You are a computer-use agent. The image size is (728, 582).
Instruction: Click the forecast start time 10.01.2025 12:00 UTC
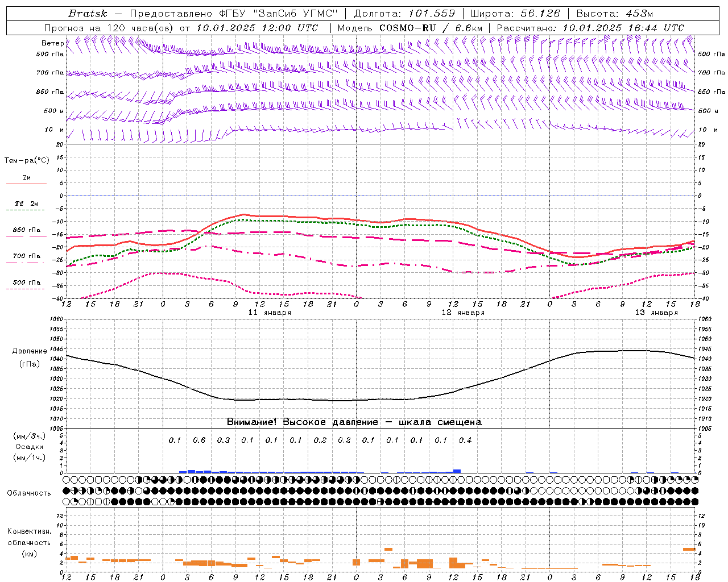pos(257,28)
